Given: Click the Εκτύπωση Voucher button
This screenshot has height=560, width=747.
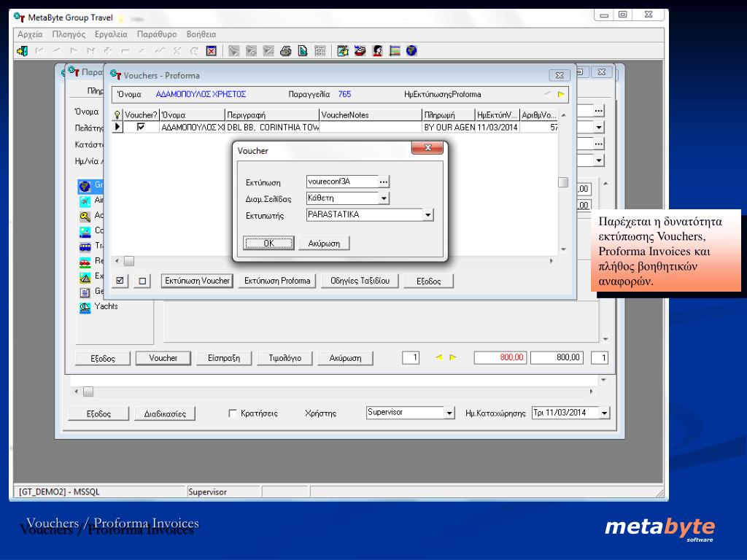Looking at the screenshot, I should pos(197,281).
